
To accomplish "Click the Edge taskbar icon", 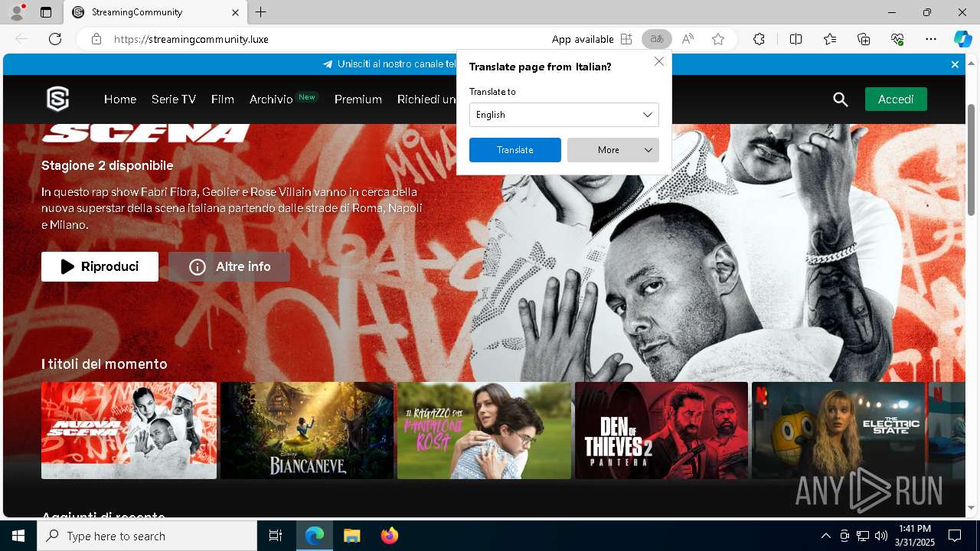I will (315, 536).
